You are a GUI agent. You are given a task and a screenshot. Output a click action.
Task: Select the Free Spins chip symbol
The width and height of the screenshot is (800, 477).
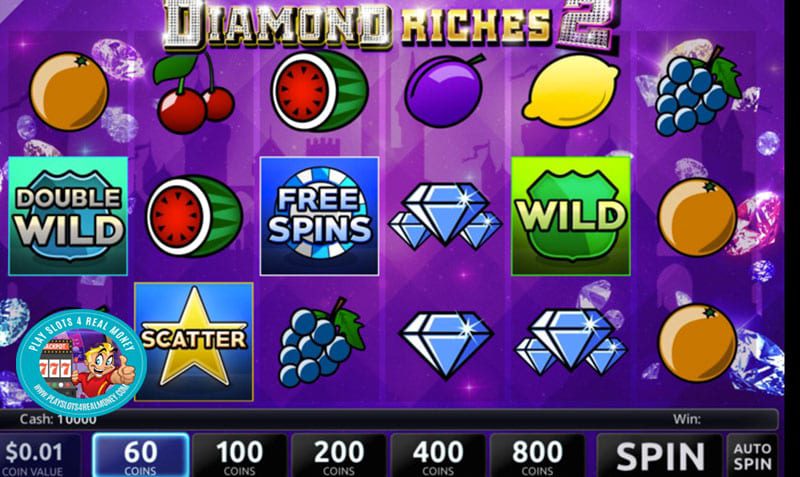[x=319, y=216]
